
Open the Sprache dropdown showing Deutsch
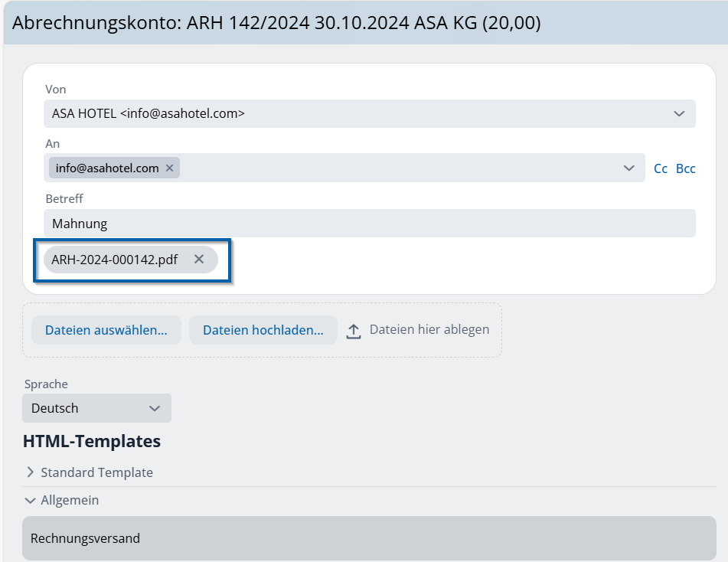click(96, 409)
